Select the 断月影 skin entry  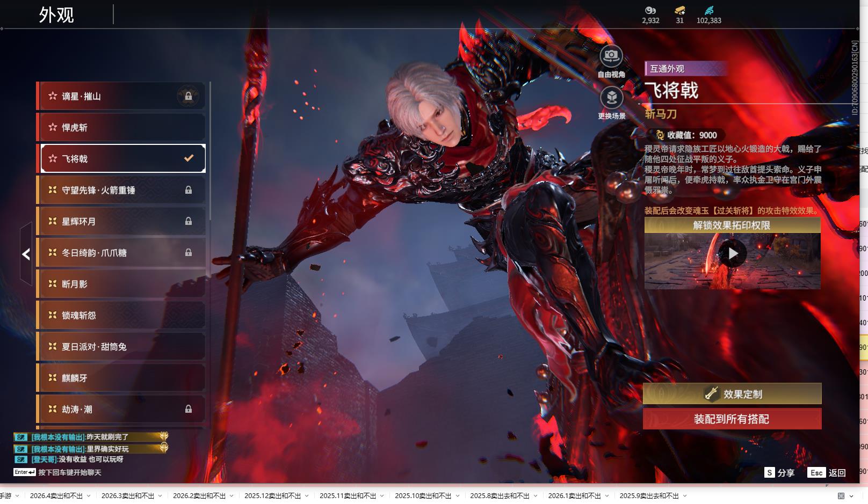(x=121, y=284)
